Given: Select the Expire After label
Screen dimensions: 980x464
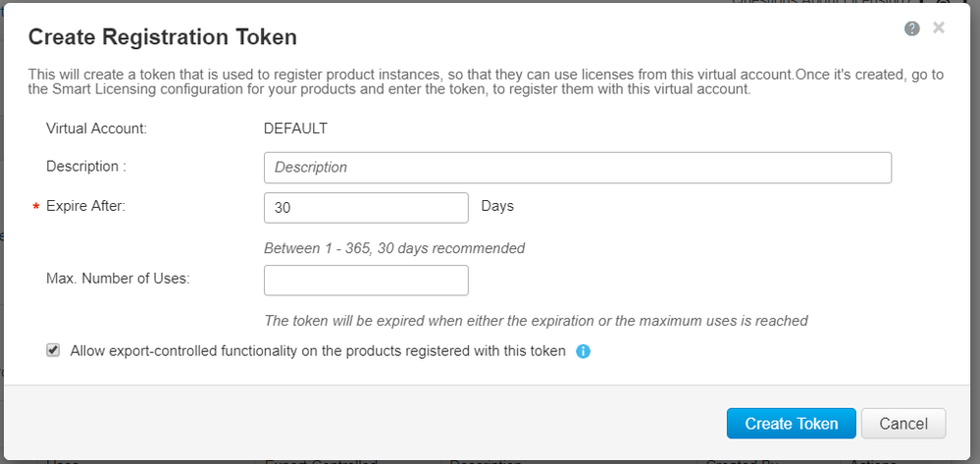Looking at the screenshot, I should pos(85,206).
